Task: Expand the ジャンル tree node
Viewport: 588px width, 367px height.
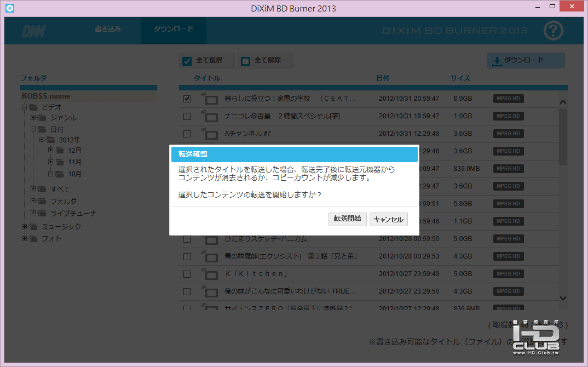Action: (33, 117)
